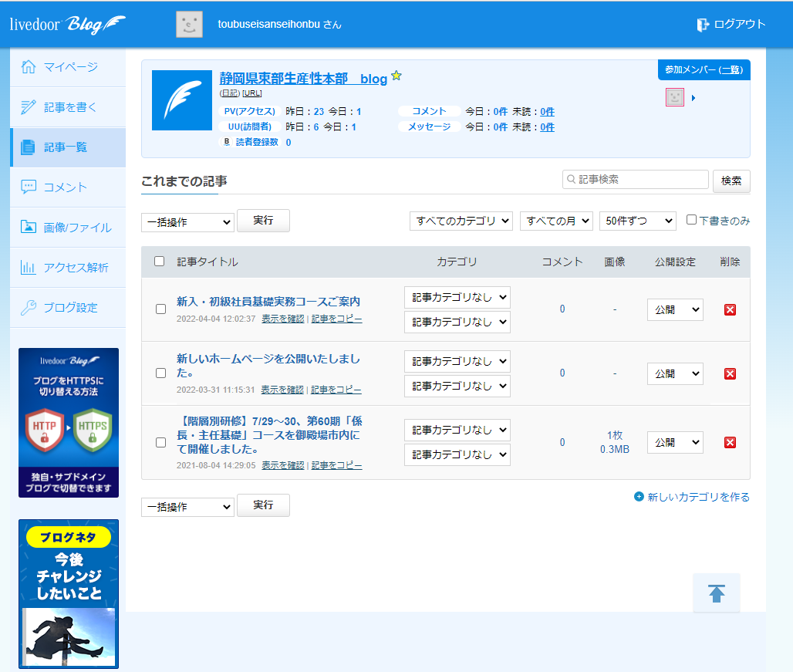This screenshot has width=793, height=672.
Task: Click the 検索 search button
Action: (x=731, y=181)
